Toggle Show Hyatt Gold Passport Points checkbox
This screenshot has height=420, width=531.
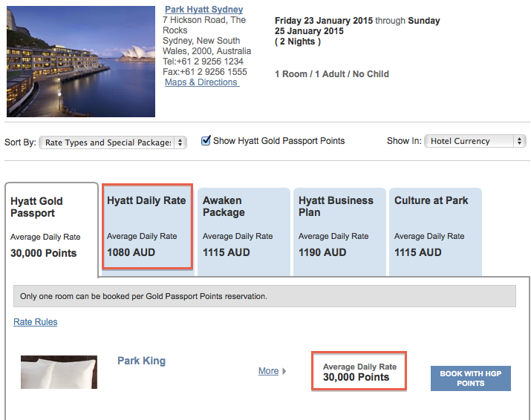click(x=206, y=141)
